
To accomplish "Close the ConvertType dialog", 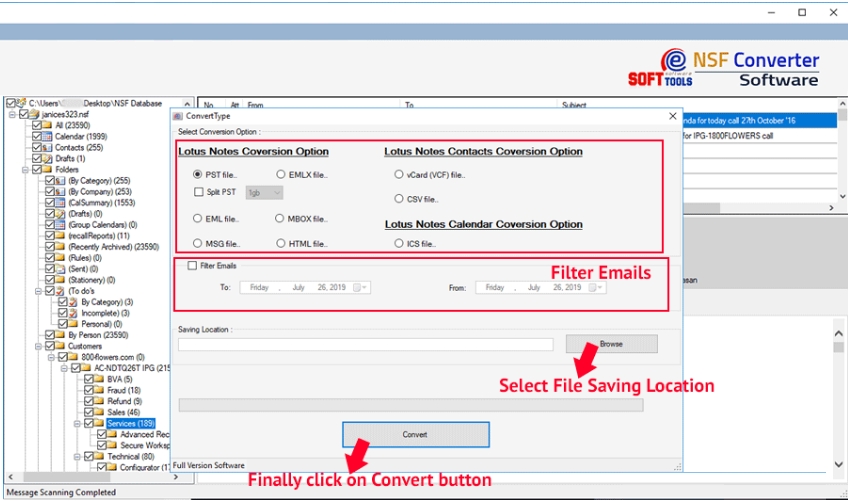I will [x=672, y=116].
